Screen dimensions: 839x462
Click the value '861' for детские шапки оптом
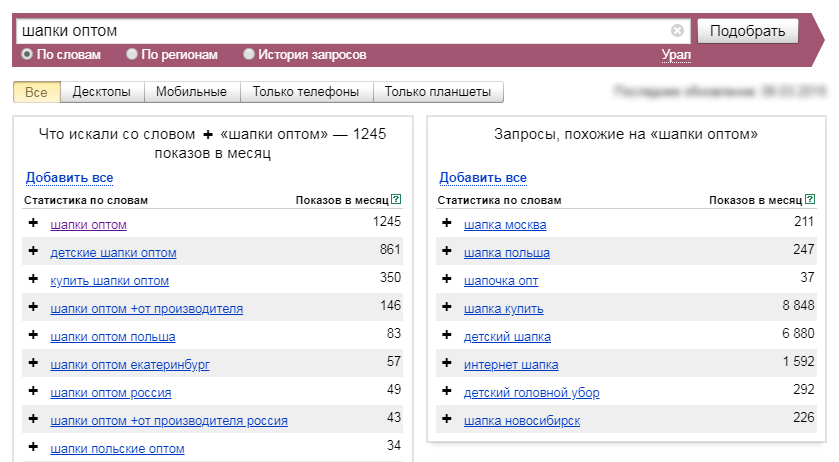coord(390,249)
